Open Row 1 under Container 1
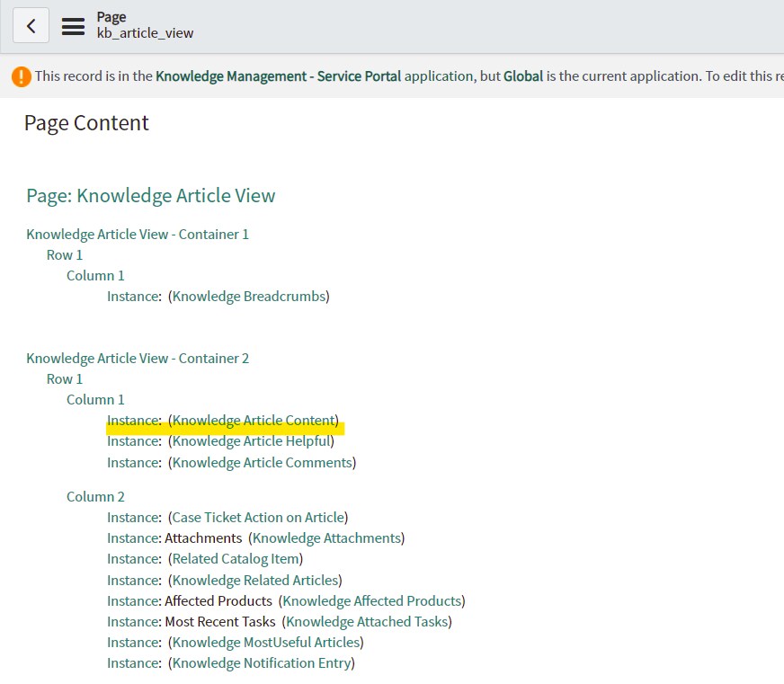Screen dimensions: 784x684 click(65, 255)
